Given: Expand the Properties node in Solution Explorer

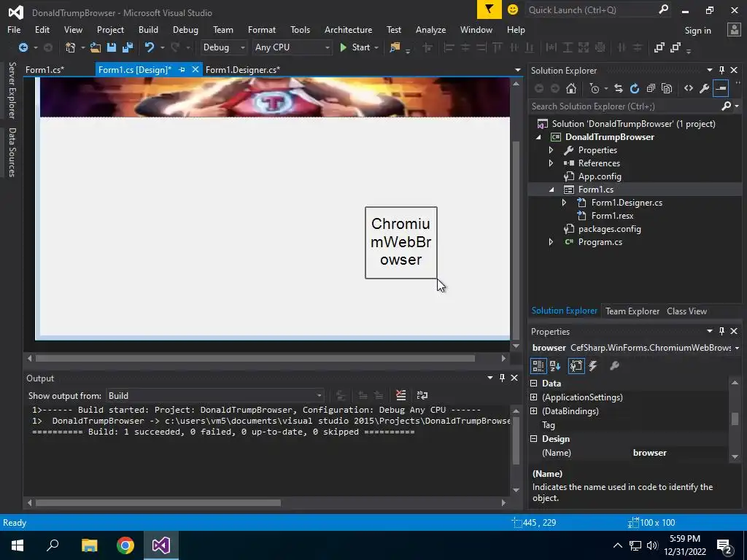Looking at the screenshot, I should (551, 150).
